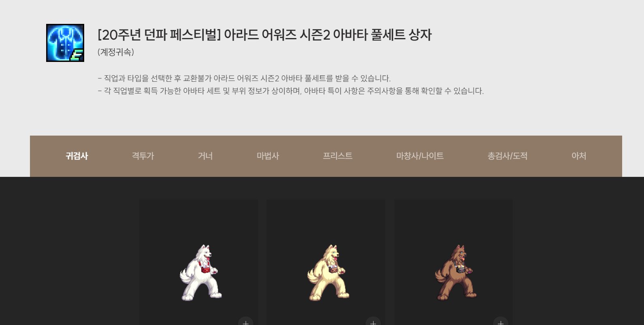Image resolution: width=644 pixels, height=325 pixels.
Task: Expand the white wolf avatar plus icon
Action: click(246, 322)
